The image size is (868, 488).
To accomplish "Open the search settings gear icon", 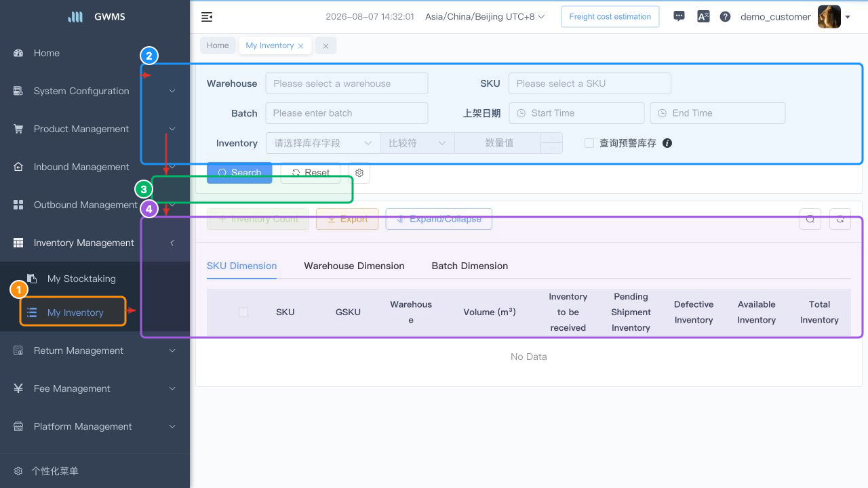I will pos(359,173).
